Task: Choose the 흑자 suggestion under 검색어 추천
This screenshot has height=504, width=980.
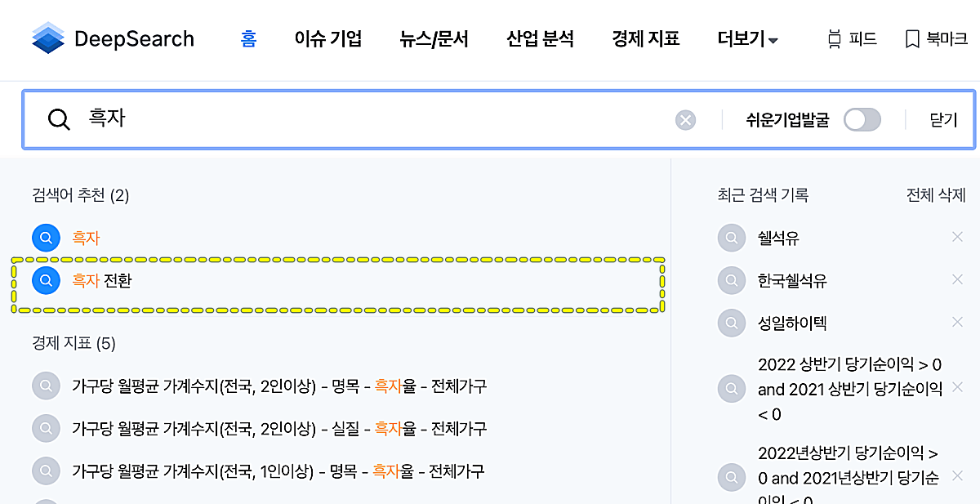Action: point(84,238)
